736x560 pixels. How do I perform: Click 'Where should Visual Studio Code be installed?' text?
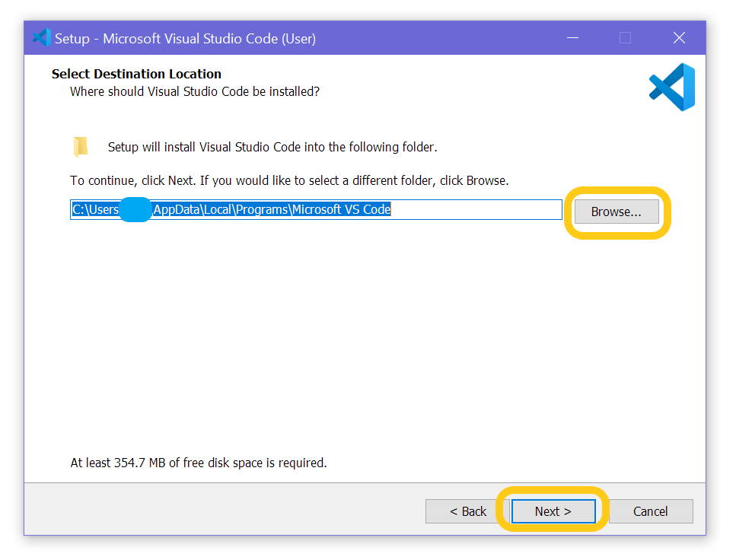click(195, 91)
